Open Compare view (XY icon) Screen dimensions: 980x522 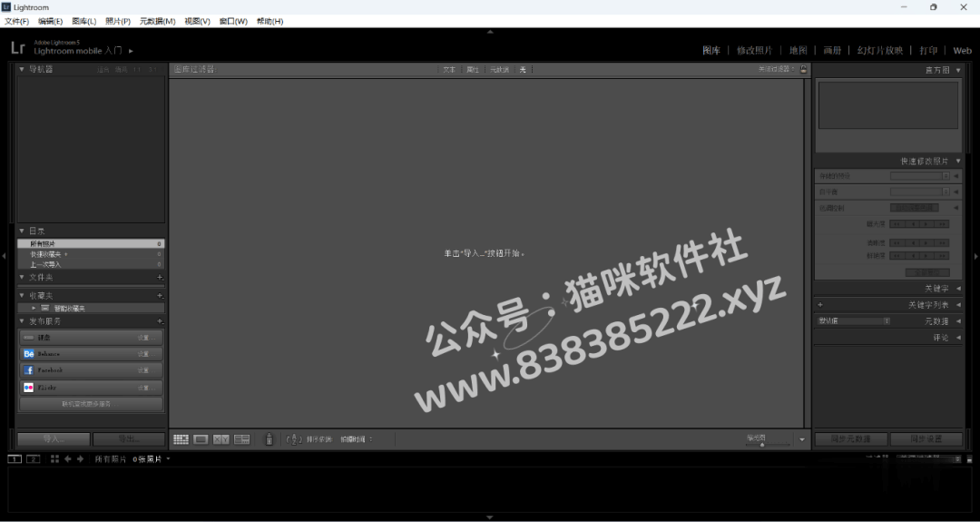click(221, 439)
